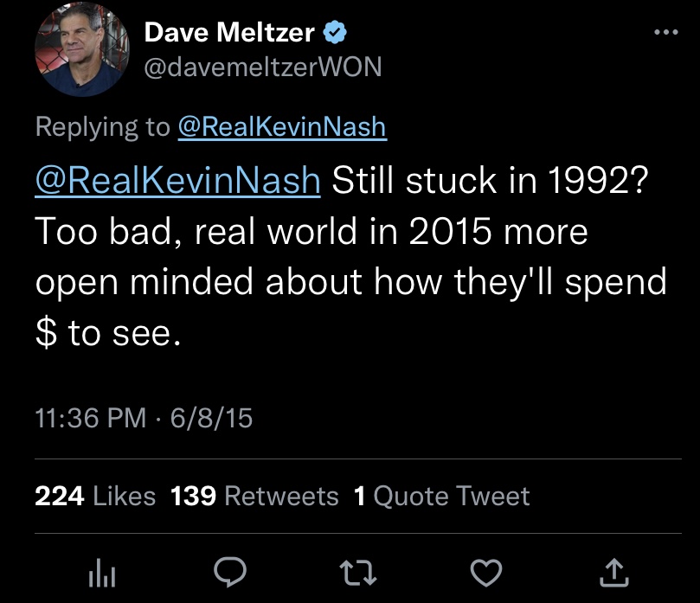Open the 1 Quote Tweet link
700x603 pixels.
(442, 496)
